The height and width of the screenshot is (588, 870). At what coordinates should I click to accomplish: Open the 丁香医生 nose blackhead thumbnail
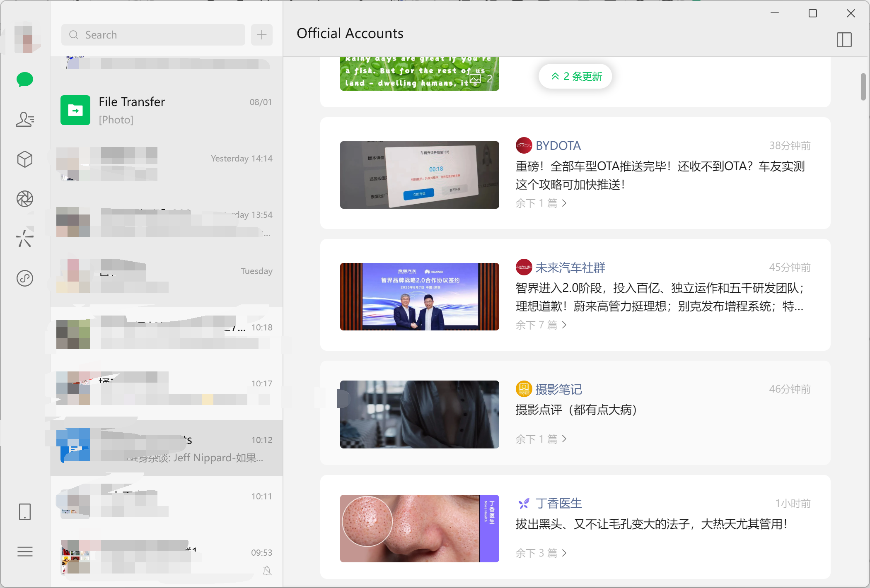point(419,528)
